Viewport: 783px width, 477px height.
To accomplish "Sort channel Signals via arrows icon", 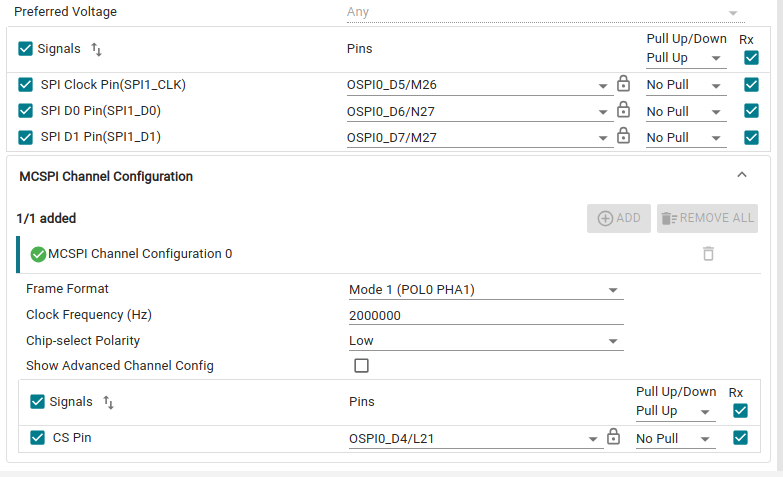I will click(108, 402).
